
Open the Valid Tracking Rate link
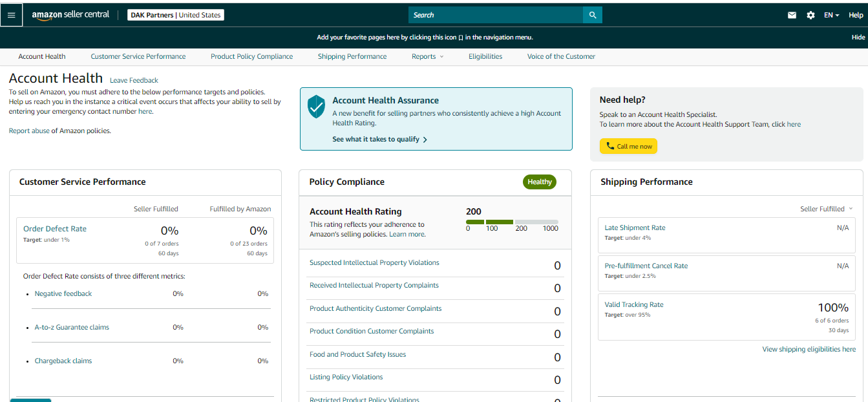point(634,304)
